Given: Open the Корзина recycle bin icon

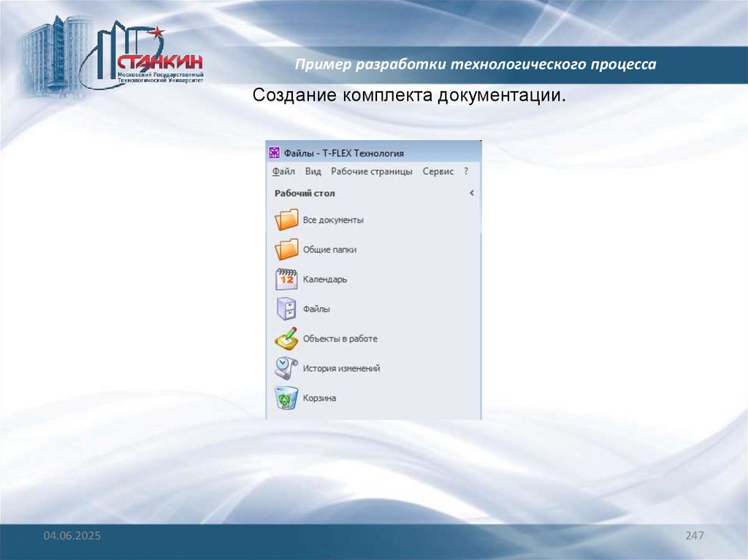Looking at the screenshot, I should [286, 397].
